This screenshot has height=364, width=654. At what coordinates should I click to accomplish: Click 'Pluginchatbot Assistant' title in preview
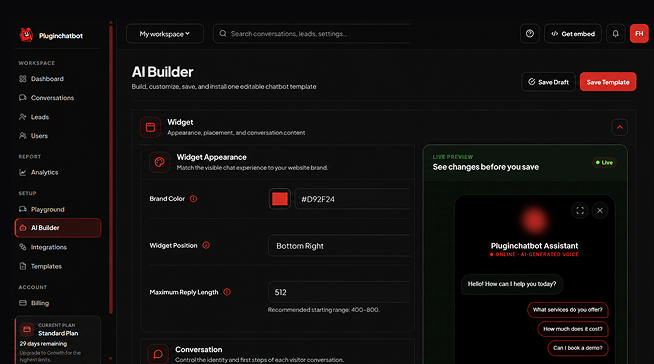click(534, 246)
